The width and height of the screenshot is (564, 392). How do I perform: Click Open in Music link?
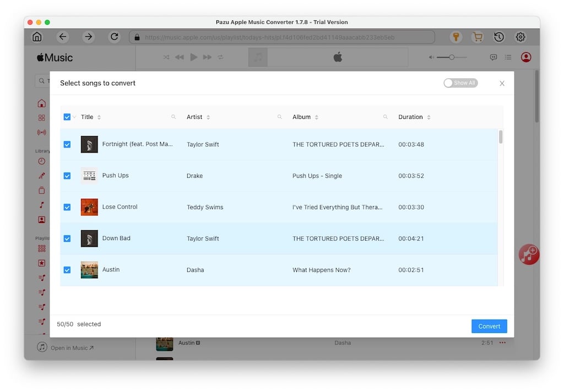pos(72,348)
